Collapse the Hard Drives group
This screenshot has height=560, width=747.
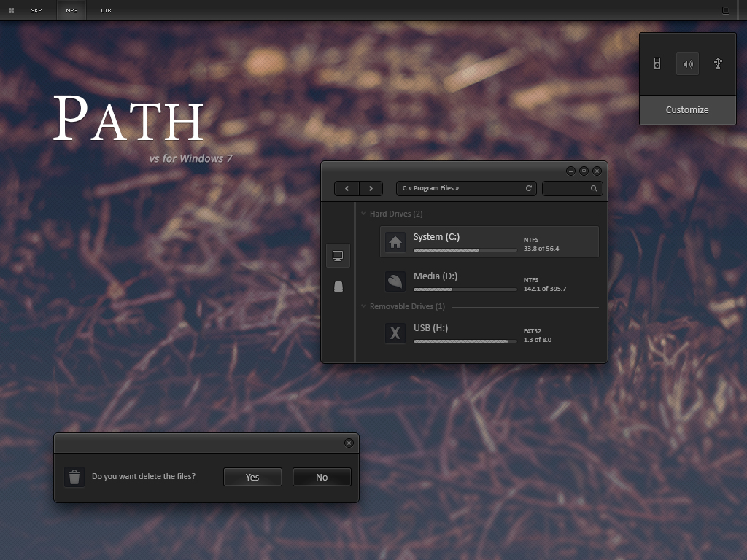click(x=363, y=214)
